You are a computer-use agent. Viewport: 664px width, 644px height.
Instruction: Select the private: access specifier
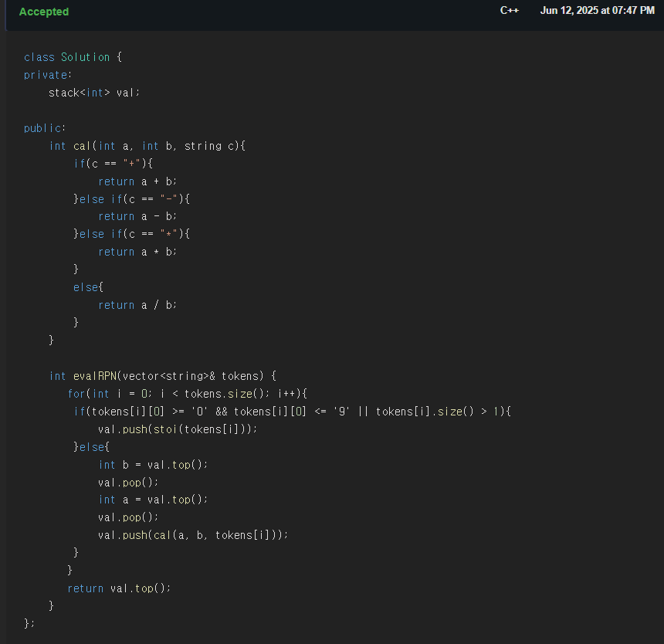47,74
